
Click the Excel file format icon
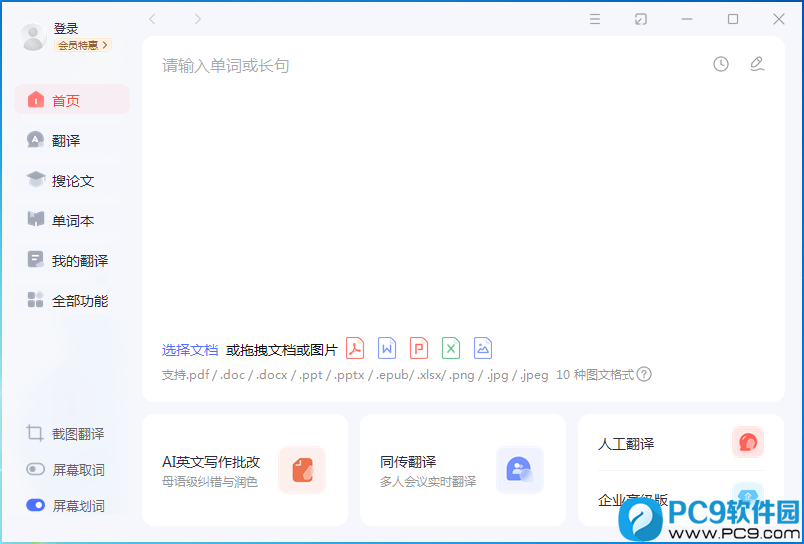click(451, 348)
